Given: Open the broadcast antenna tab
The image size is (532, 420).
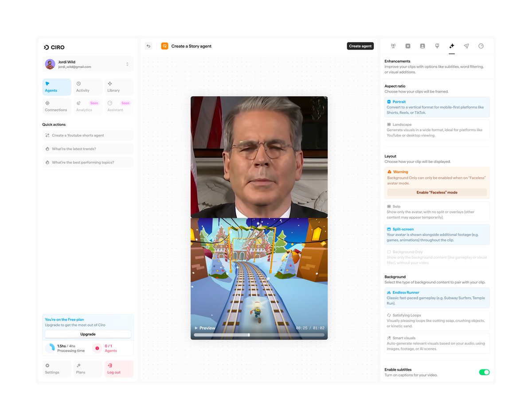Looking at the screenshot, I should pos(393,46).
